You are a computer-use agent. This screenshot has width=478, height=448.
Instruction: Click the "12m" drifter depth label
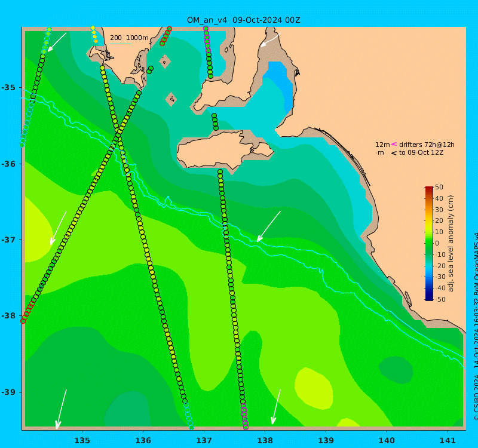tap(382, 145)
